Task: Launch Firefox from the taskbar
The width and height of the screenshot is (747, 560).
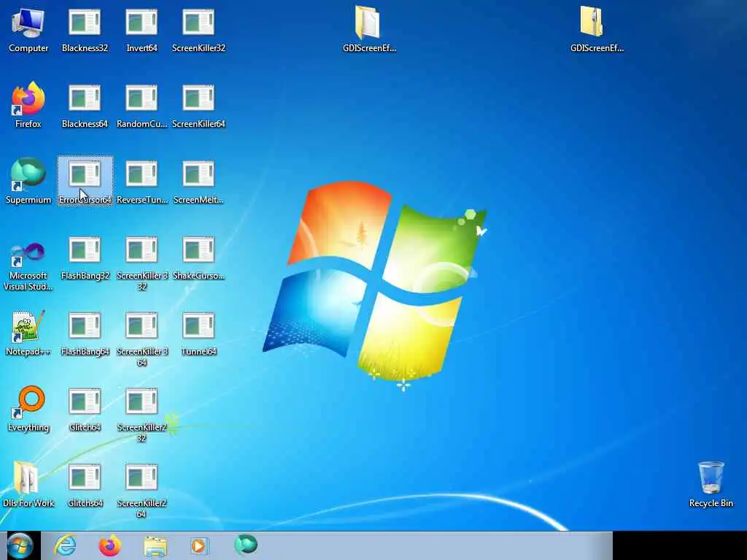Action: point(109,545)
